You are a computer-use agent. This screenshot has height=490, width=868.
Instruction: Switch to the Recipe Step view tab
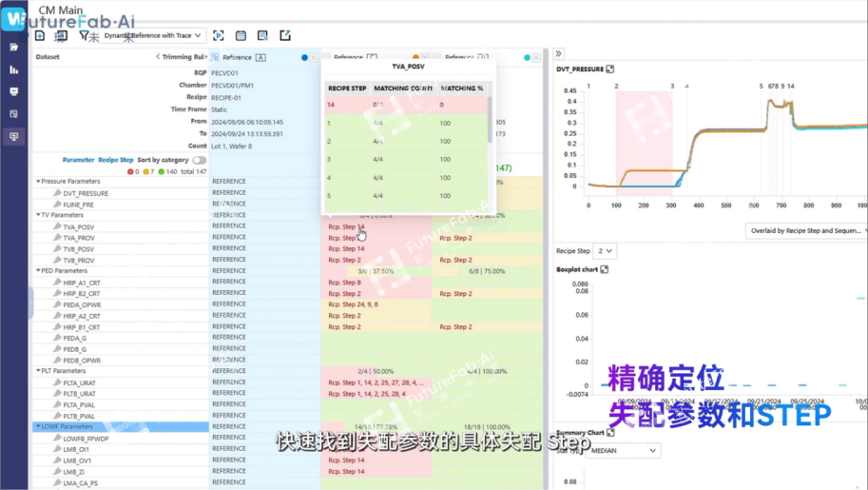pyautogui.click(x=116, y=160)
